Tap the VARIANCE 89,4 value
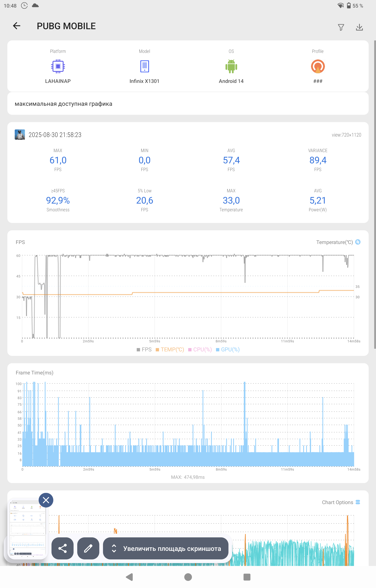The width and height of the screenshot is (376, 588). [x=318, y=160]
